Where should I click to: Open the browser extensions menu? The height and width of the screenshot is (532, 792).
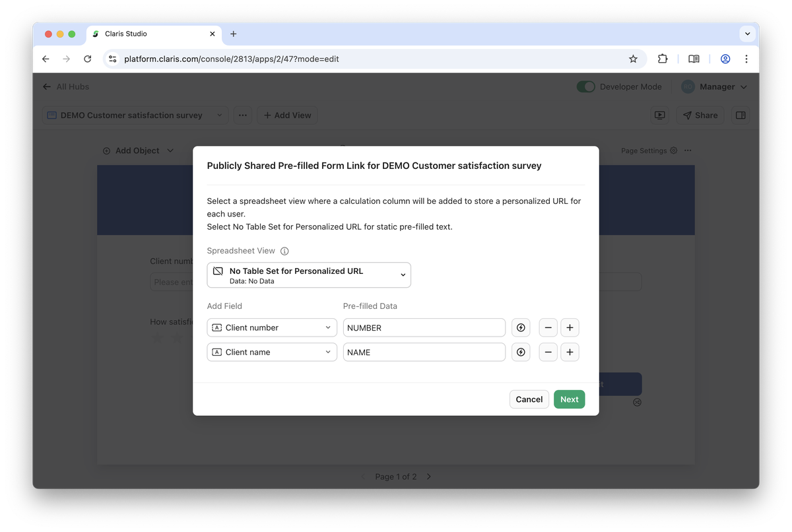pyautogui.click(x=663, y=59)
